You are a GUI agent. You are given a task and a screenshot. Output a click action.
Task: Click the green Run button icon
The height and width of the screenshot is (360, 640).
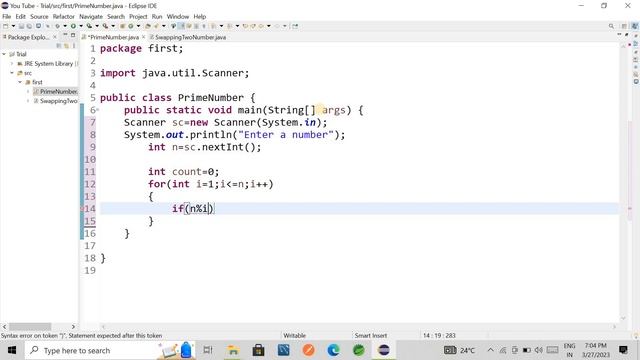point(73,26)
